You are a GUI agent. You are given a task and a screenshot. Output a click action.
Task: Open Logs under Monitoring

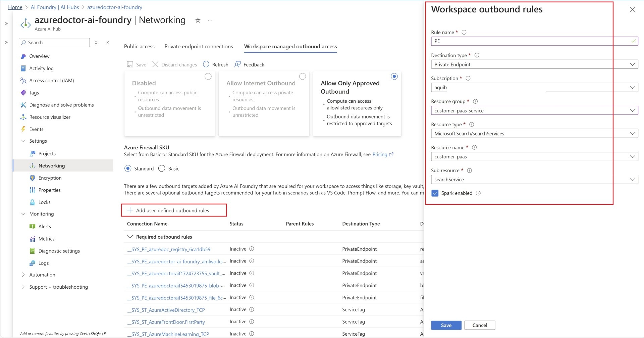click(43, 263)
